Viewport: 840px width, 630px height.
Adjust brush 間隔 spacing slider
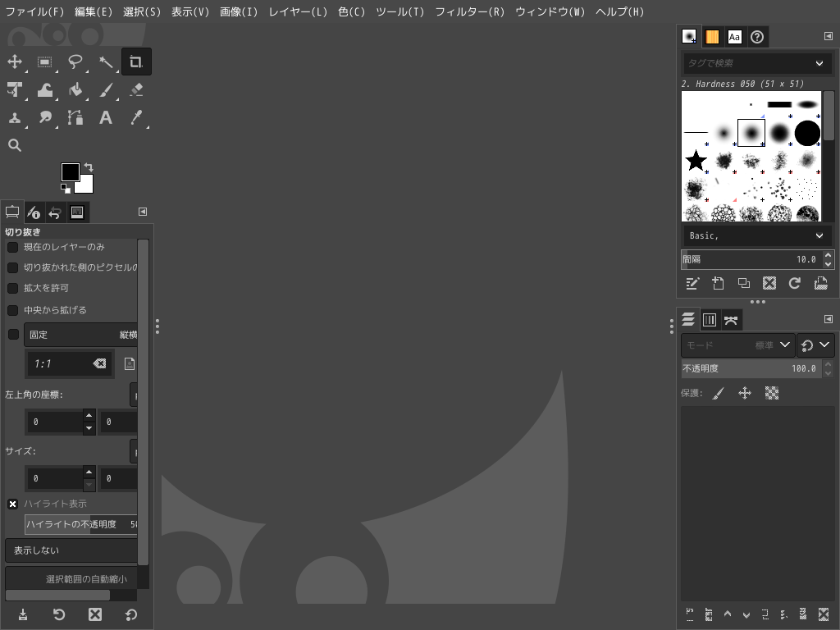(x=751, y=259)
